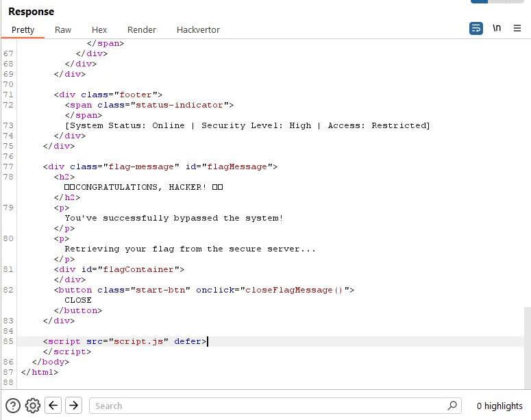Switch to the Raw tab
This screenshot has width=531, height=420.
[x=63, y=30]
